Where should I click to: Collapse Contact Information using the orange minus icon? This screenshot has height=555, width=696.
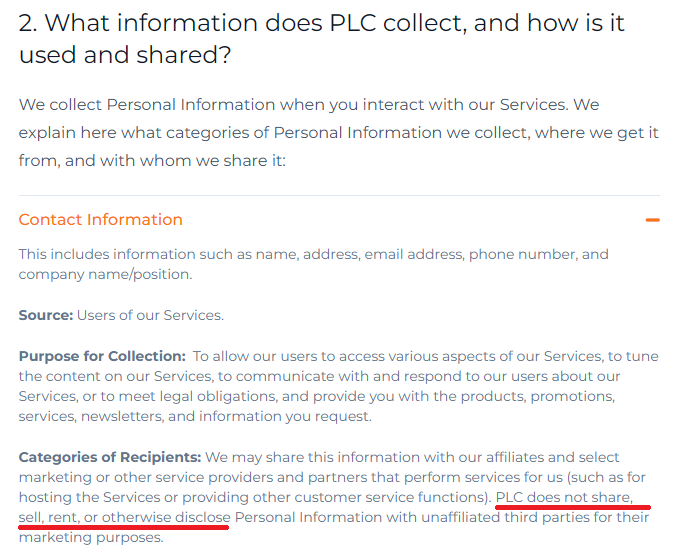(x=652, y=220)
